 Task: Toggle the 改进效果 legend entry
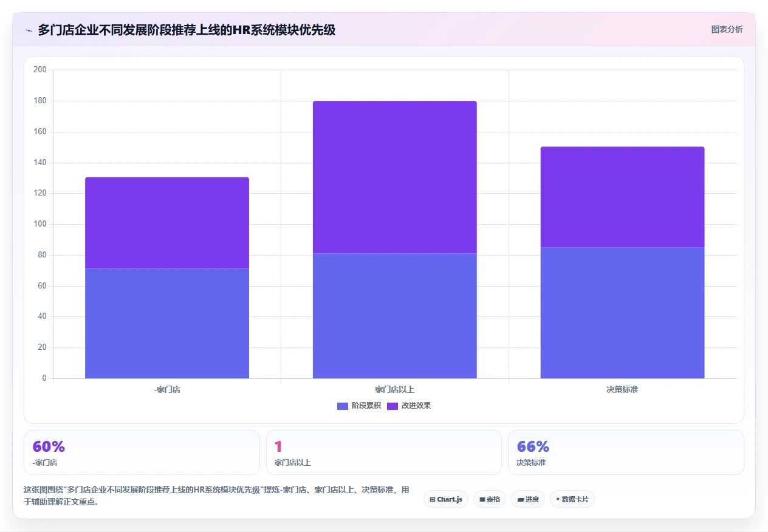409,406
